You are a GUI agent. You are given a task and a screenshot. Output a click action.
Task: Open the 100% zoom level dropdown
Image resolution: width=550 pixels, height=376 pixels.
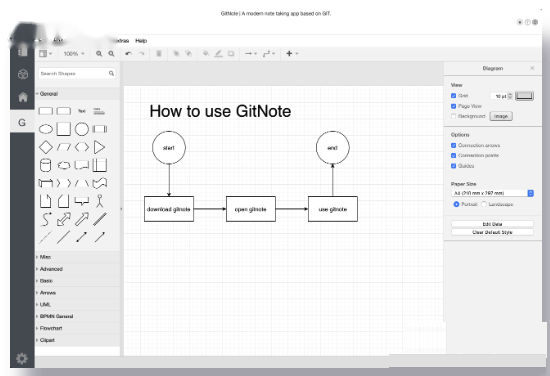[x=74, y=53]
